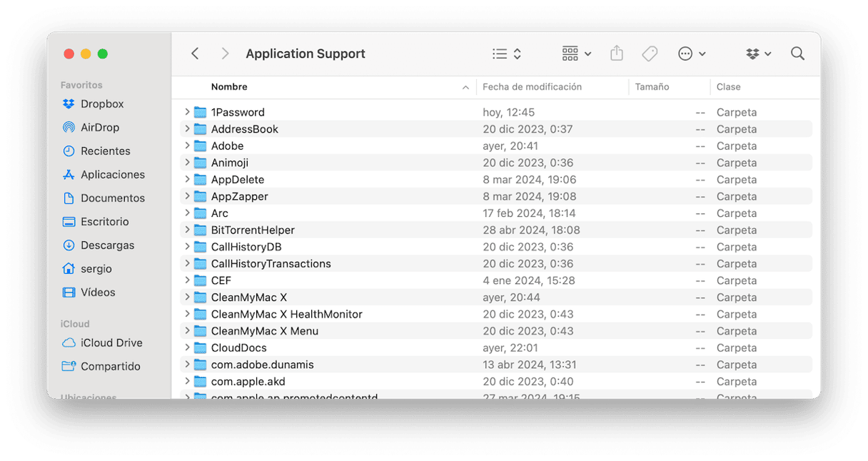Click the Share toolbar icon
This screenshot has width=868, height=461.
tap(617, 54)
